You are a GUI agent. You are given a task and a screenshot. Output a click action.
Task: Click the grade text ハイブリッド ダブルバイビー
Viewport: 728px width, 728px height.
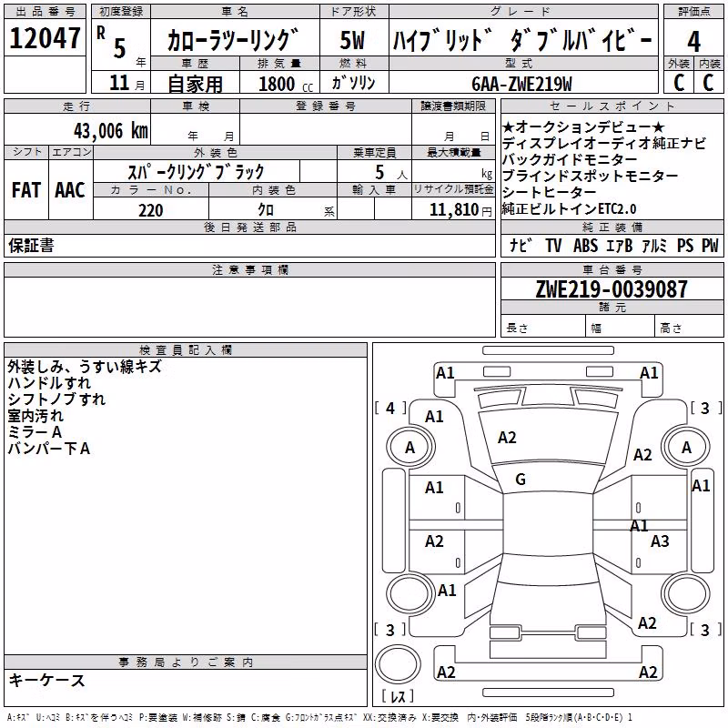pos(522,40)
